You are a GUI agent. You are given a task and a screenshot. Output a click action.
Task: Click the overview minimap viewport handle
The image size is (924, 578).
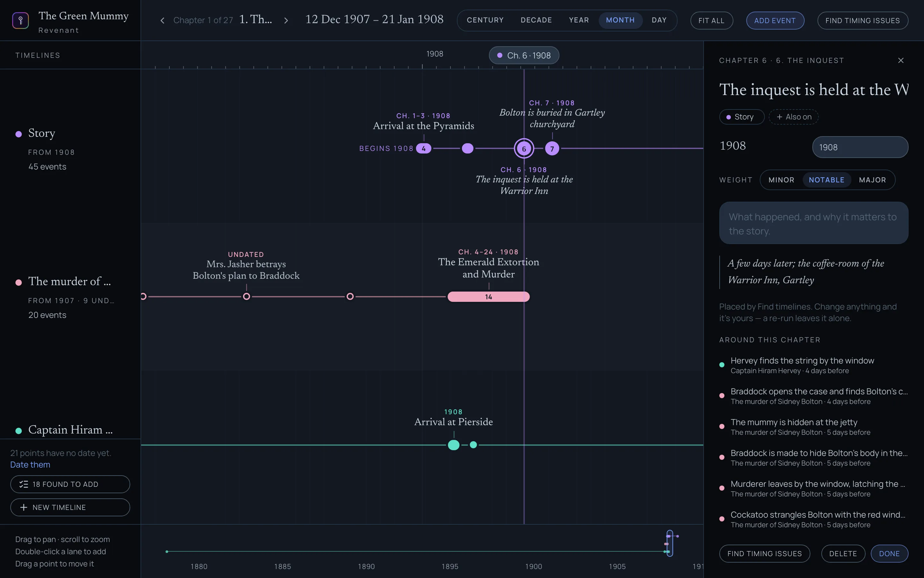(x=670, y=543)
